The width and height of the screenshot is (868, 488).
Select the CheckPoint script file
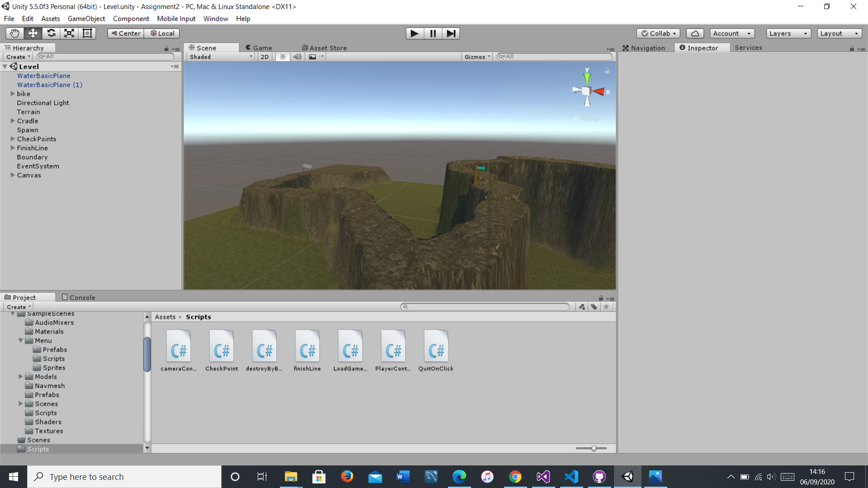tap(222, 351)
